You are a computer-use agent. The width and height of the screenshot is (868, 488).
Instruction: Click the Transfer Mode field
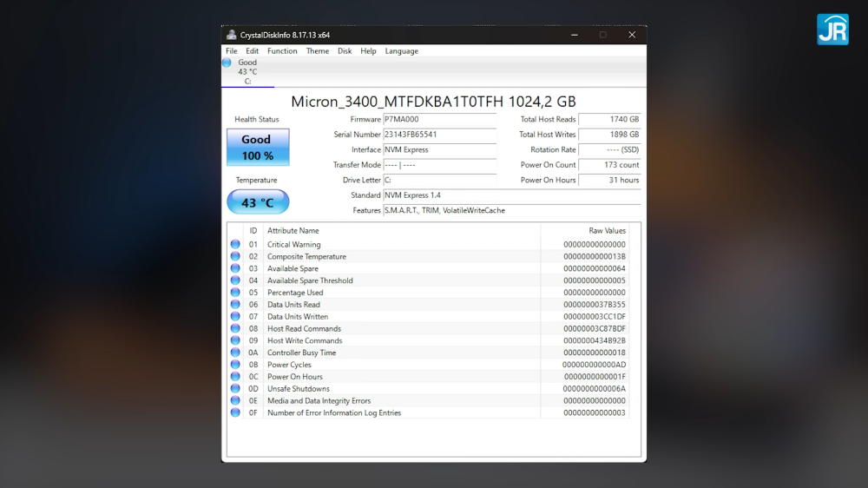pyautogui.click(x=440, y=165)
